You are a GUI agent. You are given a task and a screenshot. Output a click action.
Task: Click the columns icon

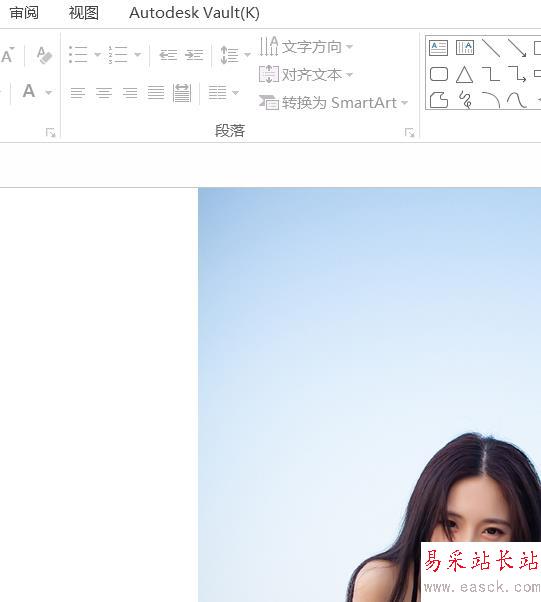(x=217, y=93)
